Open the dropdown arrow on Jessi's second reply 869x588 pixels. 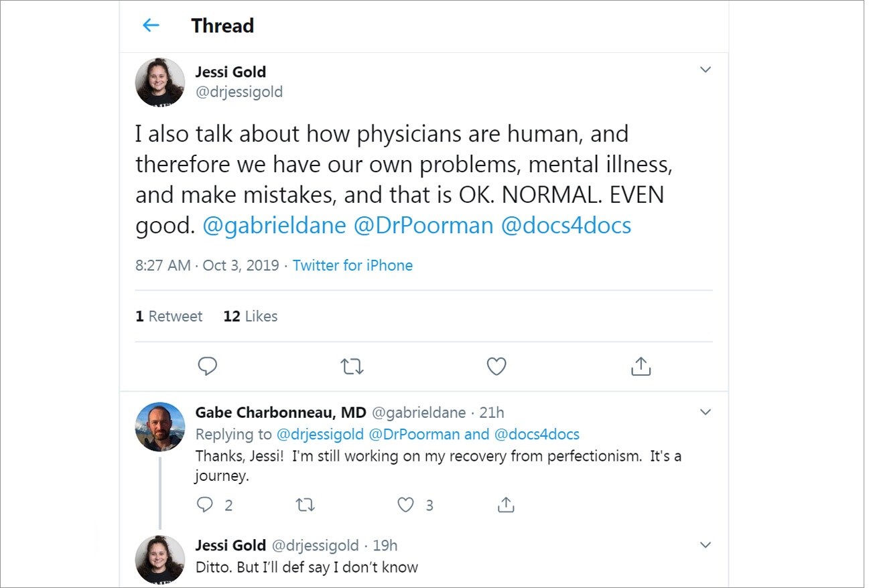(706, 545)
